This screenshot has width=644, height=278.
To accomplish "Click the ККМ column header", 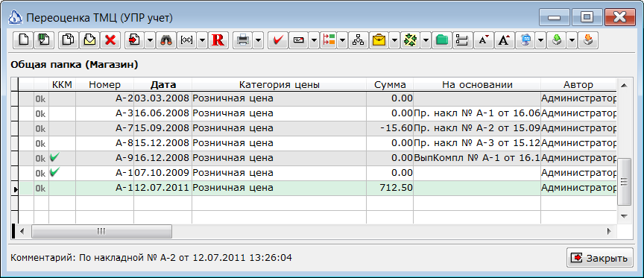I will (62, 85).
